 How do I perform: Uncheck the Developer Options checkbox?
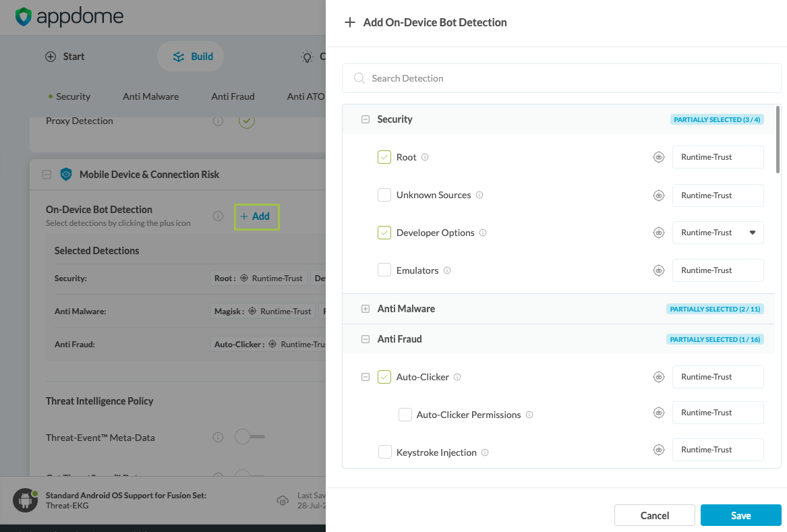[x=384, y=232]
